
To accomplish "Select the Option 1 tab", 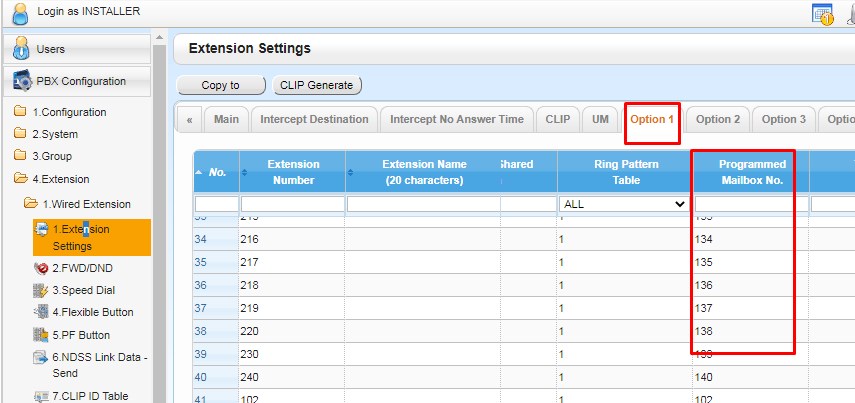I will pos(652,119).
